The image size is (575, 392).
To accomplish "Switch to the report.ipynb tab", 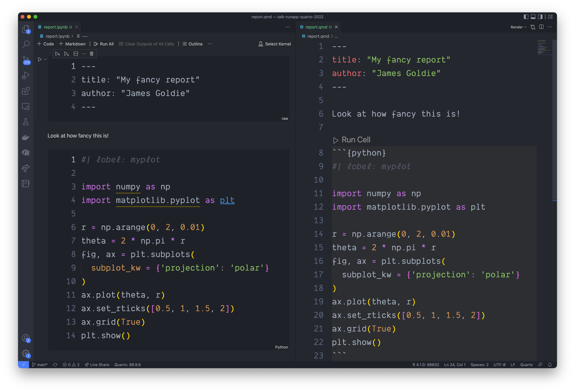I will 55,27.
